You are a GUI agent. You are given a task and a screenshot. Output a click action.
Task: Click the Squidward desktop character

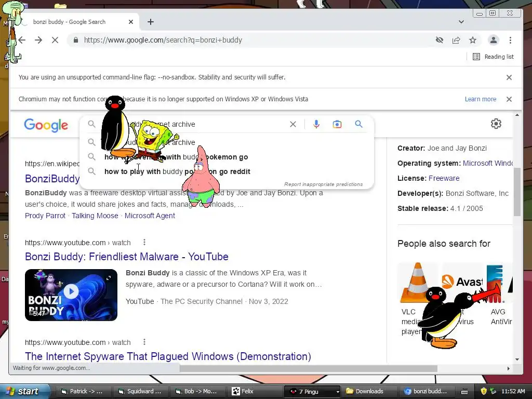pyautogui.click(x=13, y=32)
